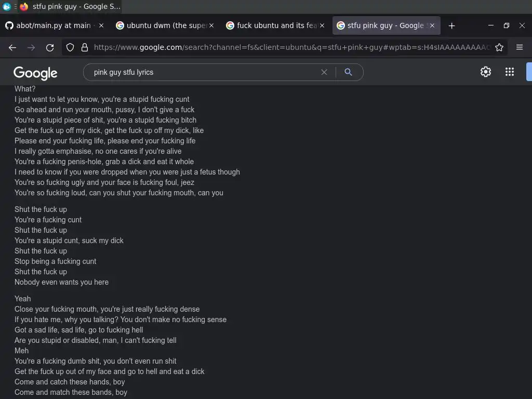Click 'Come and catch these hands, boy'
This screenshot has width=532, height=399.
tap(70, 382)
